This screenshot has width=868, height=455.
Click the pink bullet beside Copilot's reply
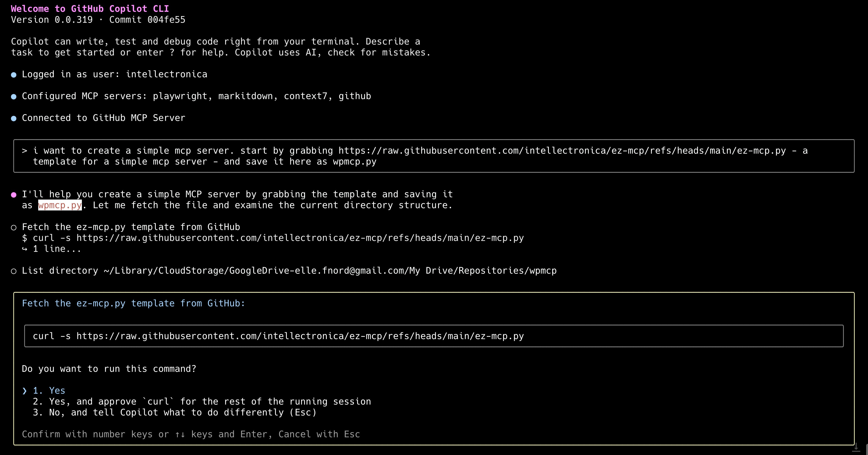(x=13, y=195)
